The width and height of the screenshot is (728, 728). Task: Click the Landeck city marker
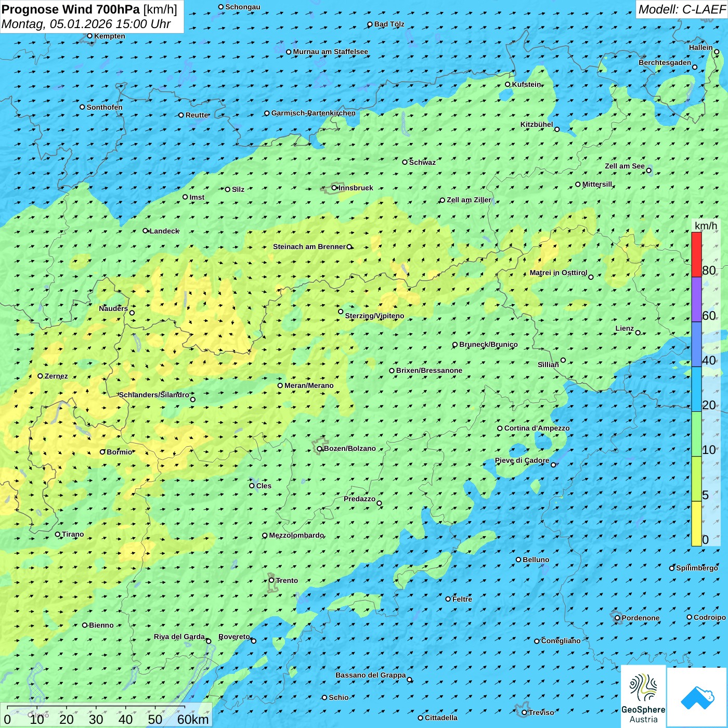145,231
